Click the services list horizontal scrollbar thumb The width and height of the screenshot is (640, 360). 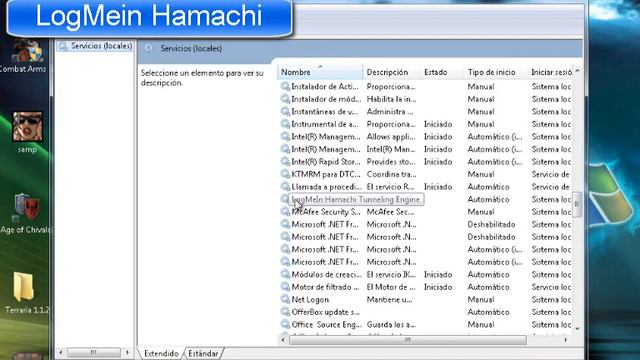point(407,340)
